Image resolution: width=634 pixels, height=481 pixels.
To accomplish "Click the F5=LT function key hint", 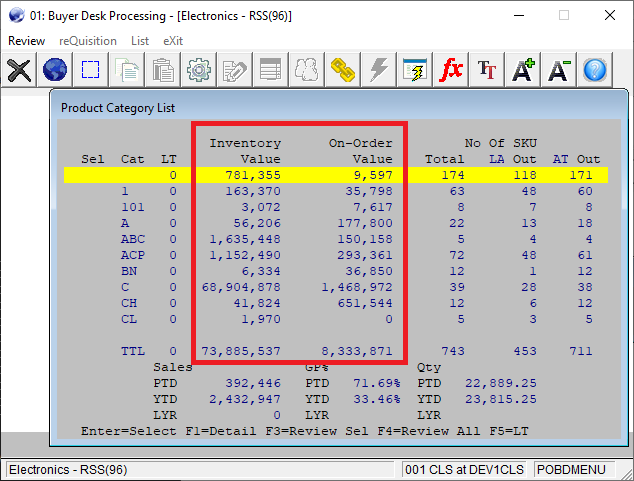I will point(509,431).
